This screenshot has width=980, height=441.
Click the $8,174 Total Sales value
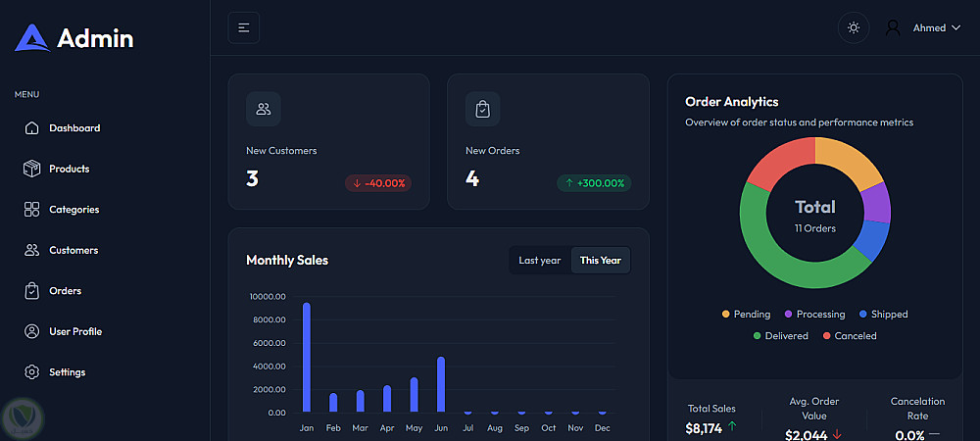pos(704,428)
